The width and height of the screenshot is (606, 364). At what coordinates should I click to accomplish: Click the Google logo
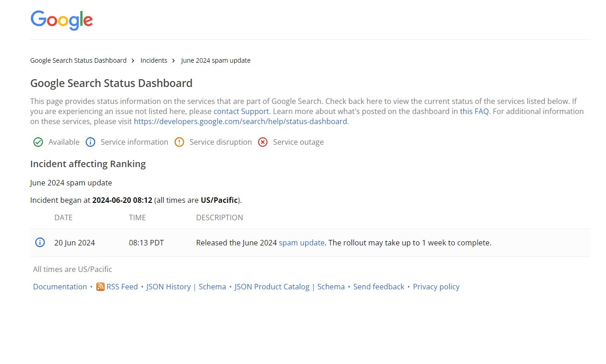(61, 21)
